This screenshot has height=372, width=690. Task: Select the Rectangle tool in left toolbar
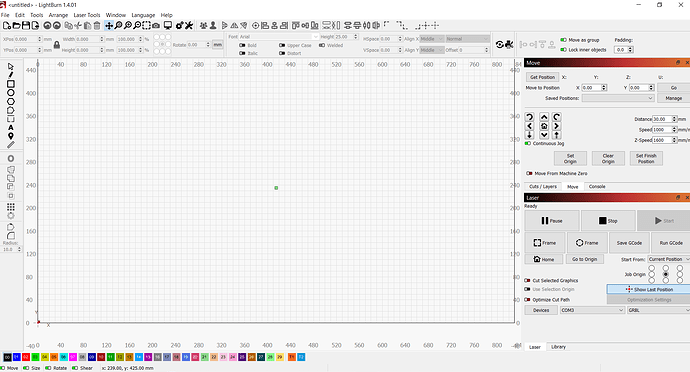[11, 84]
